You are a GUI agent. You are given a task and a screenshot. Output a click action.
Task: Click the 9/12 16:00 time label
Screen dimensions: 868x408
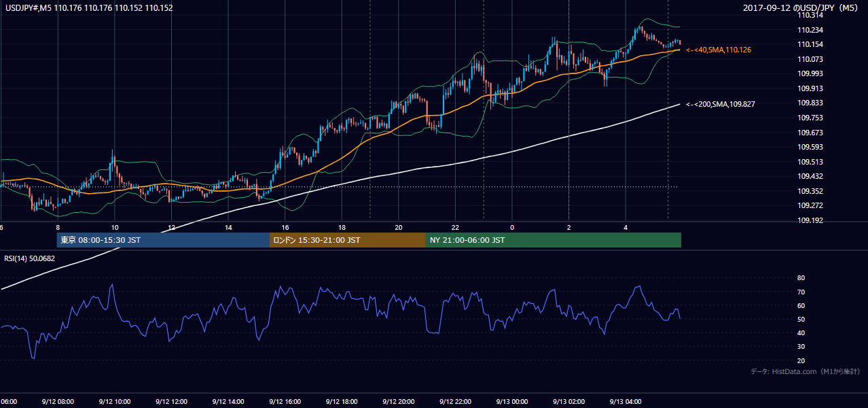285,401
